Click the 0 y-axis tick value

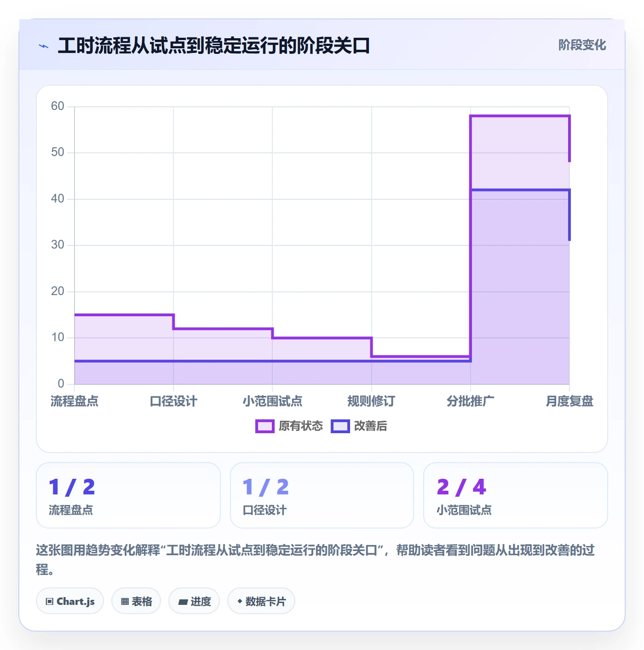point(61,384)
